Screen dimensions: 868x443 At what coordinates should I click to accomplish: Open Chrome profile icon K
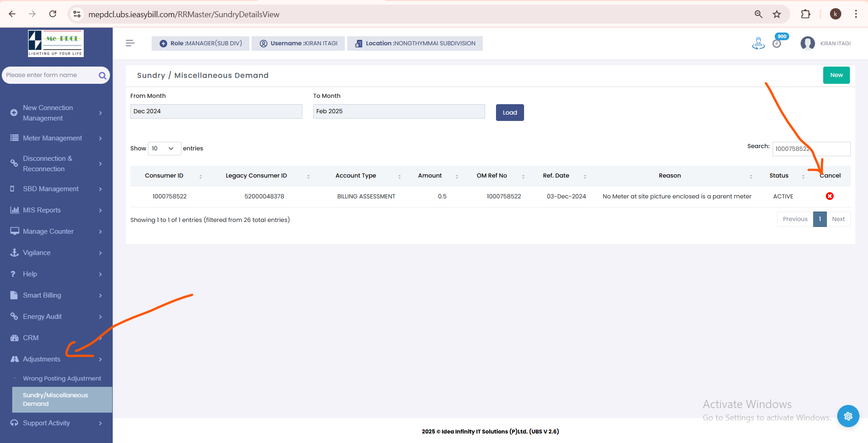pos(835,14)
